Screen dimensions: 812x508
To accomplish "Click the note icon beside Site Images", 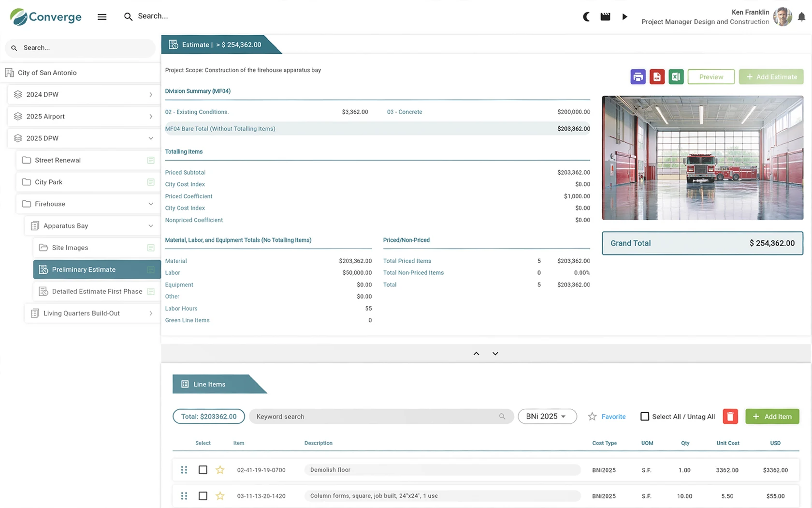I will click(151, 248).
